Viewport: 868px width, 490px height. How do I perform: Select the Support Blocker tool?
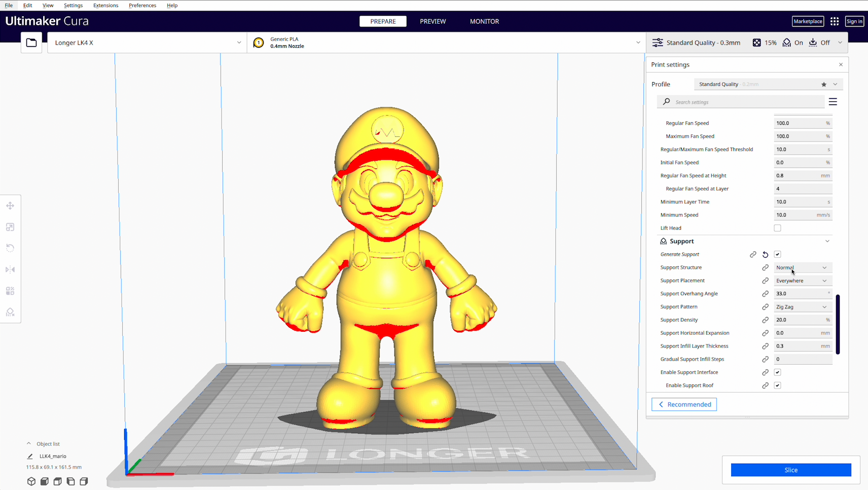pos(10,312)
